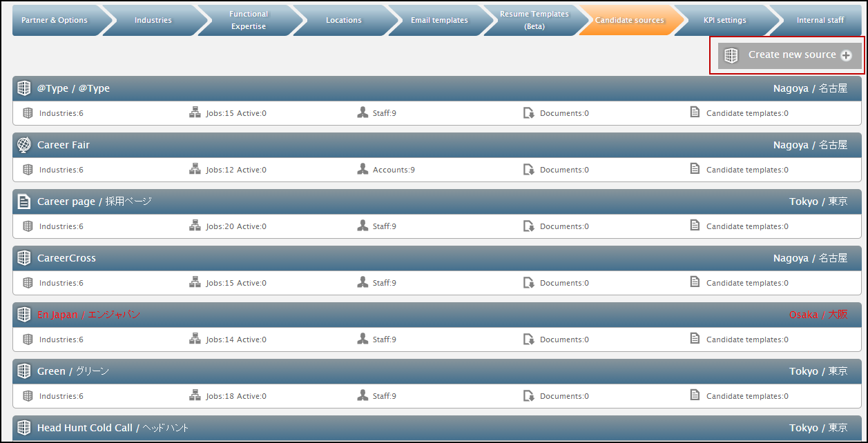This screenshot has height=443, width=868.
Task: Click Jobs:14 Active:0 under En Japan
Action: click(x=236, y=339)
